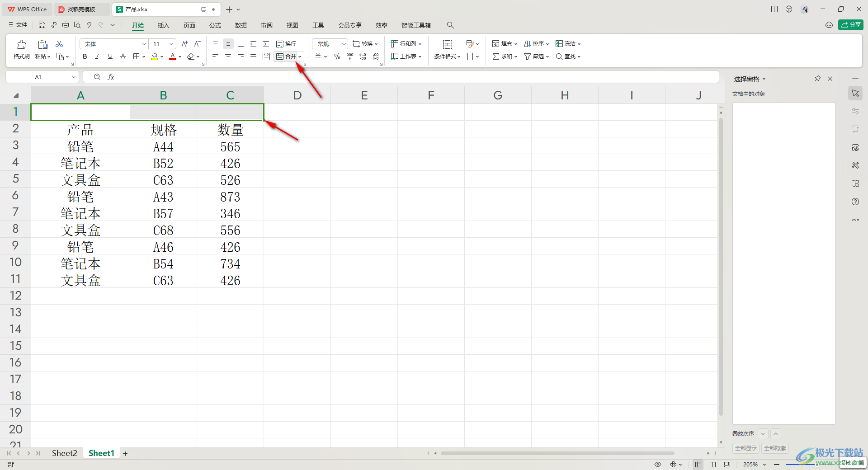The image size is (868, 470).
Task: Click the Cut scissors icon
Action: click(59, 44)
